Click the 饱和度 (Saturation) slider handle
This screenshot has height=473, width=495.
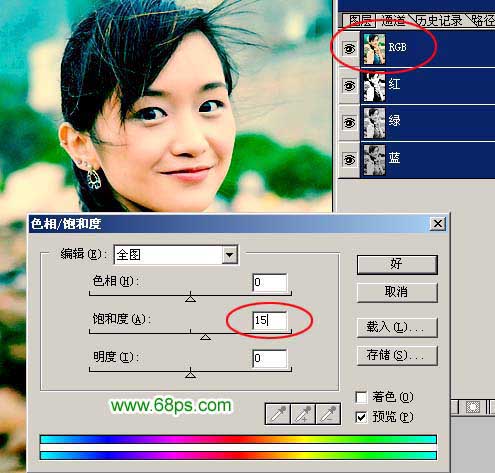click(x=205, y=337)
